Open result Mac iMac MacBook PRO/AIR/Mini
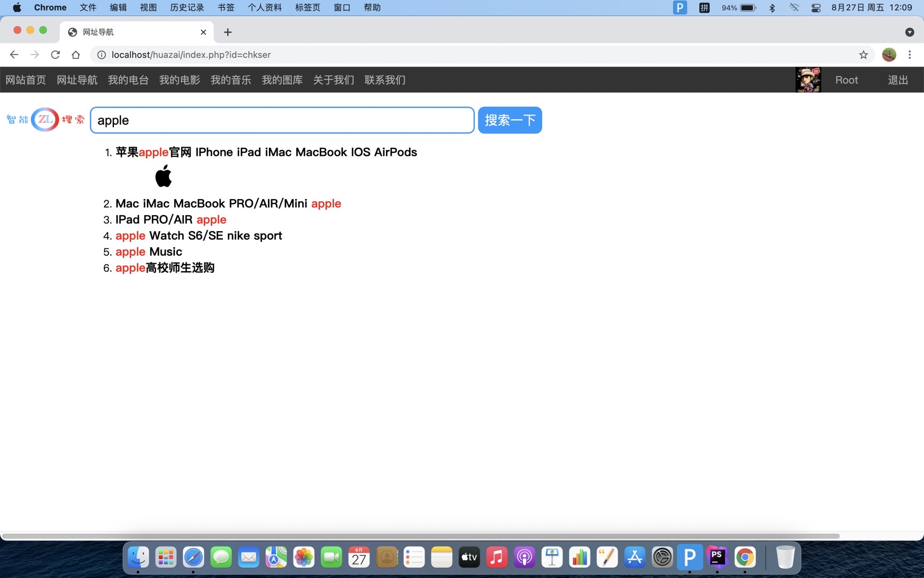 tap(228, 203)
